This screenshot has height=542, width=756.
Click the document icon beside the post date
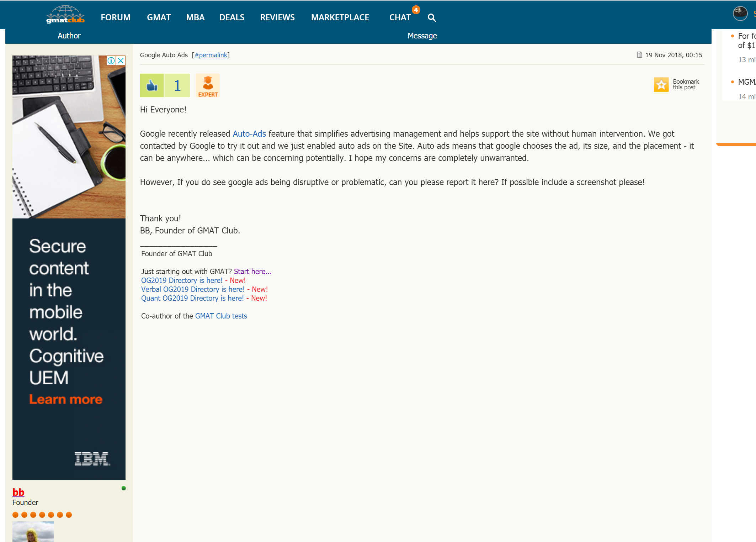pos(639,55)
